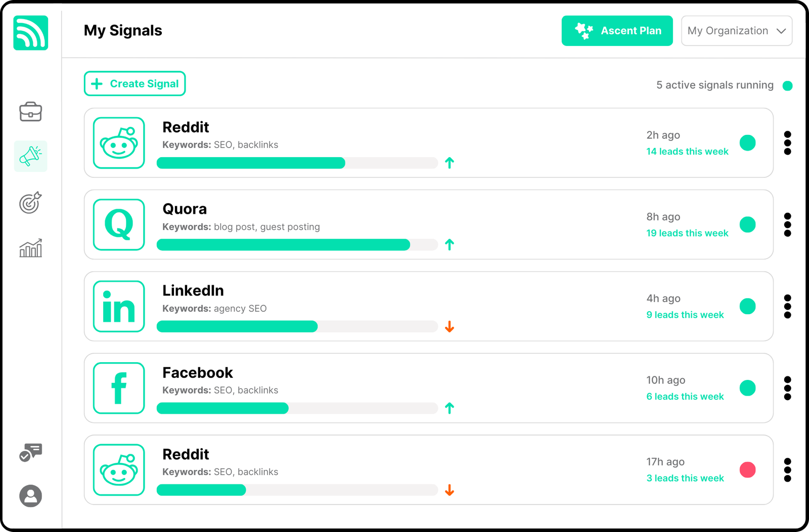This screenshot has width=809, height=532.
Task: Open three-dot menu for the Quora signal
Action: [x=787, y=225]
